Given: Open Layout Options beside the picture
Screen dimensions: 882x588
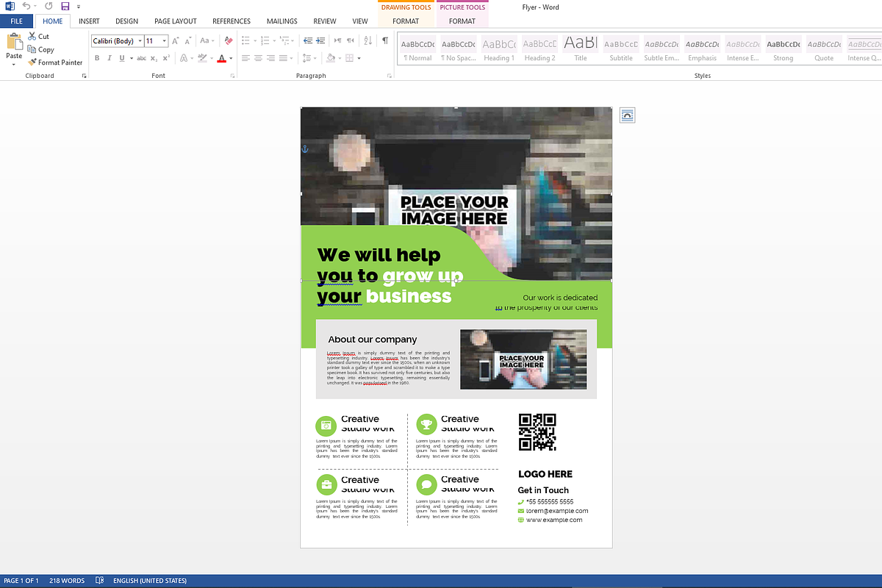Looking at the screenshot, I should 627,115.
